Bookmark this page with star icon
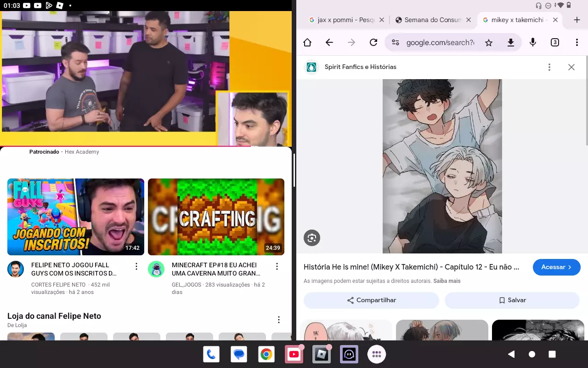This screenshot has height=368, width=588. click(x=489, y=43)
